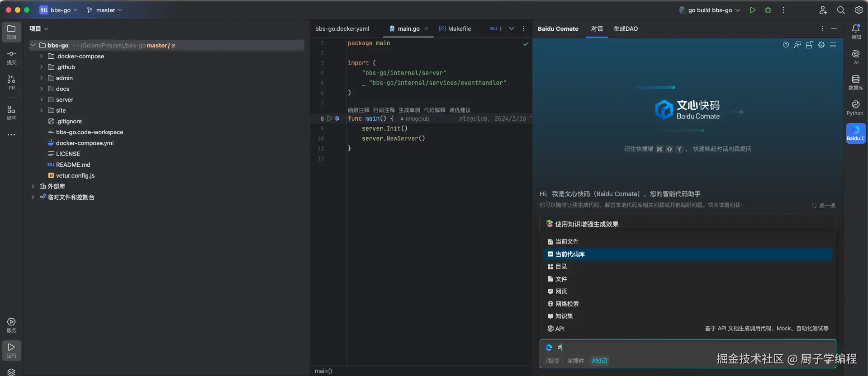The width and height of the screenshot is (868, 376).
Task: Choose 当前代码库 from the knowledge list
Action: (x=688, y=254)
